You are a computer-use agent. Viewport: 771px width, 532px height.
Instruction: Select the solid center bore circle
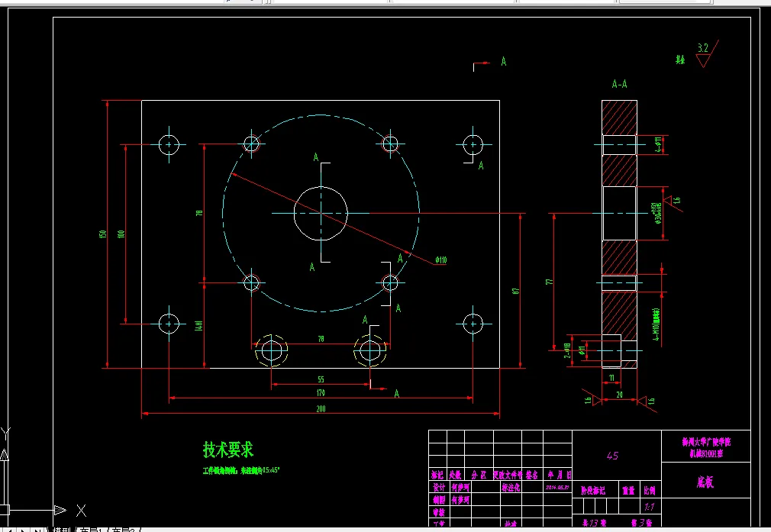321,214
